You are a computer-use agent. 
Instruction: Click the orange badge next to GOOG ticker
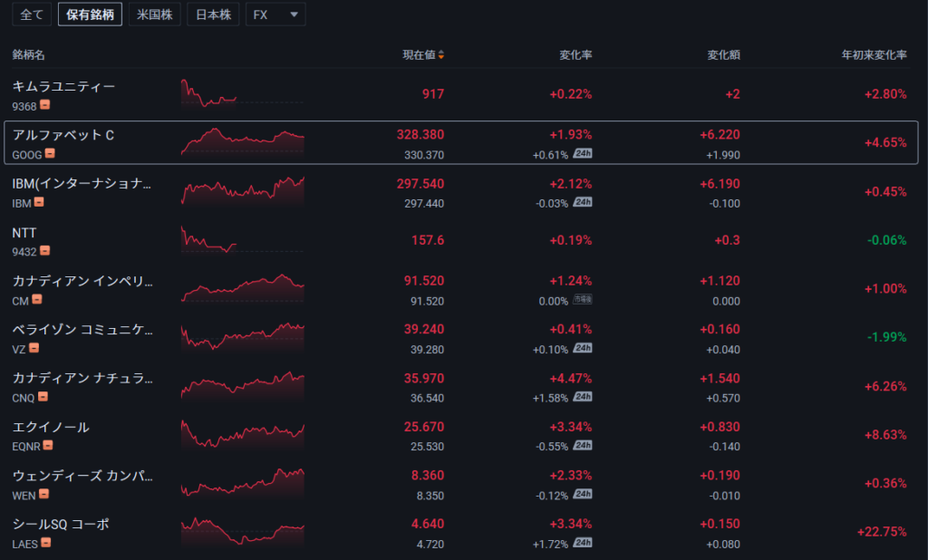[50, 154]
